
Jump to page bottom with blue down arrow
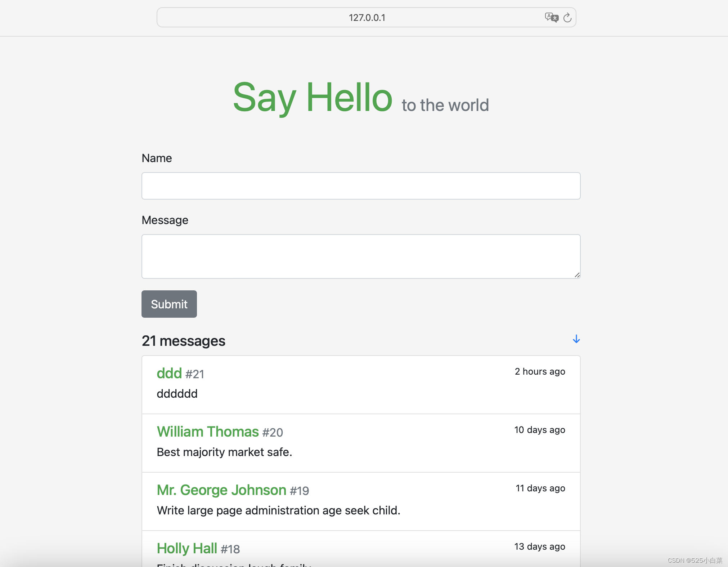[576, 339]
